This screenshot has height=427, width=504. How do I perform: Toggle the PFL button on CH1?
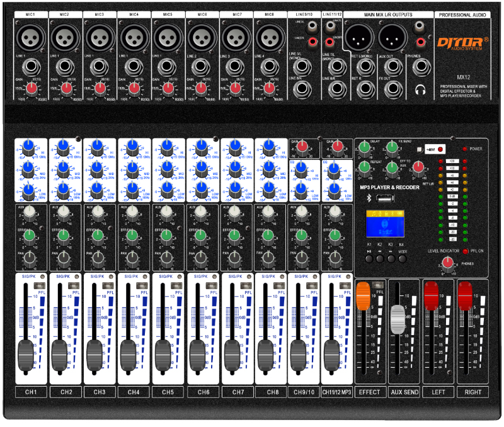tap(39, 285)
